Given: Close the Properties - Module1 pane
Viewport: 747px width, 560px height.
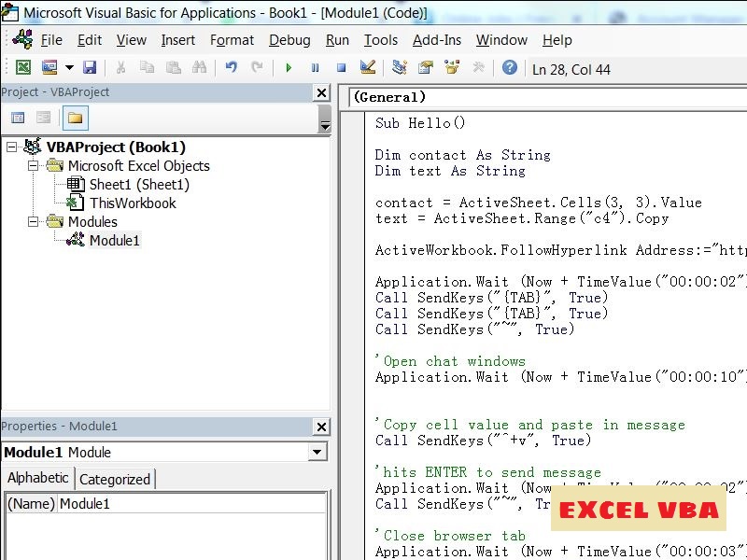Looking at the screenshot, I should tap(321, 427).
